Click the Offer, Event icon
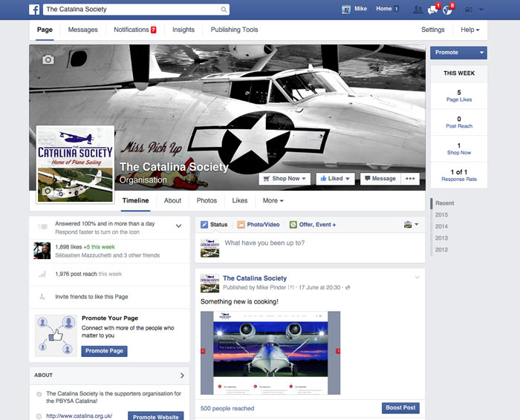520x420 pixels. [x=293, y=225]
